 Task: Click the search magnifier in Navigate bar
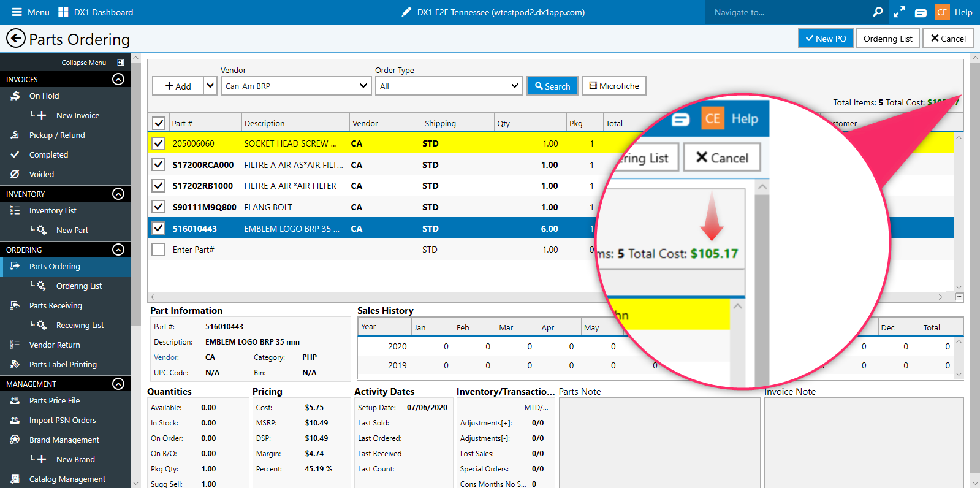pos(878,12)
